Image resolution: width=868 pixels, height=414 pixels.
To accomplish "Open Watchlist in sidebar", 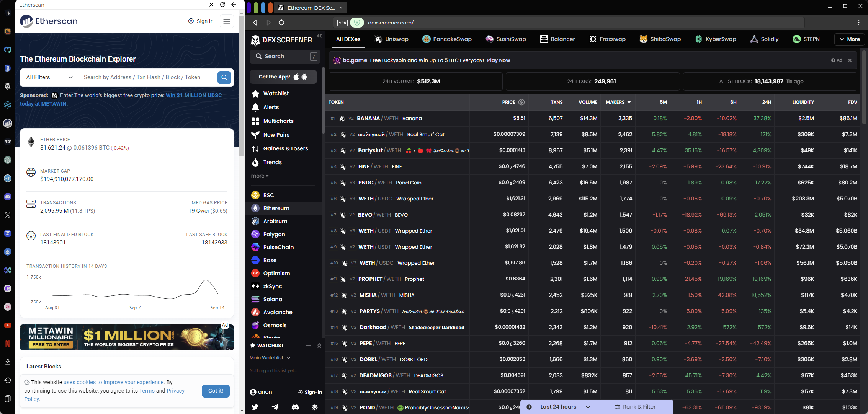I will (x=276, y=93).
